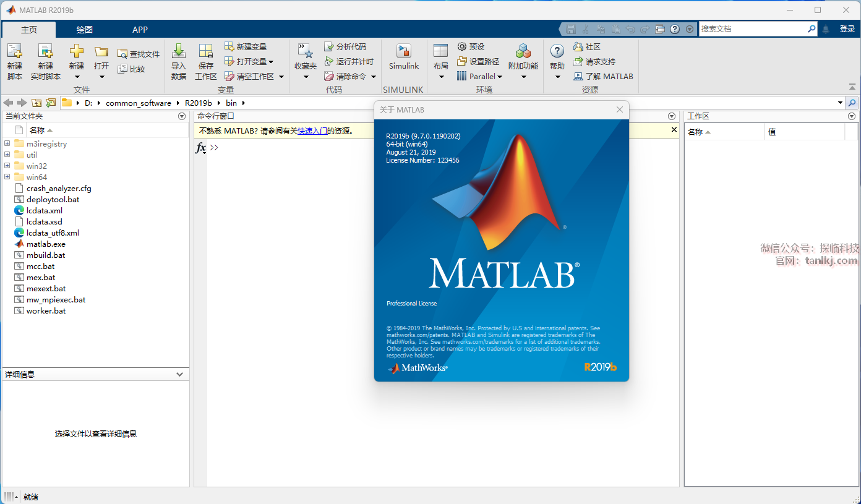Viewport: 861px width, 504px height.
Task: Expand the m3iregistry folder
Action: (7, 143)
